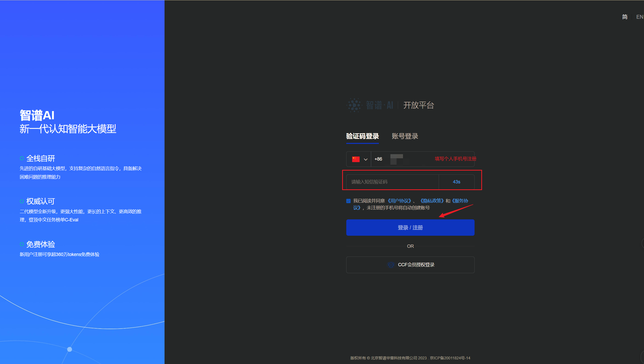Click the Zhipu AI logo icon

(x=354, y=105)
